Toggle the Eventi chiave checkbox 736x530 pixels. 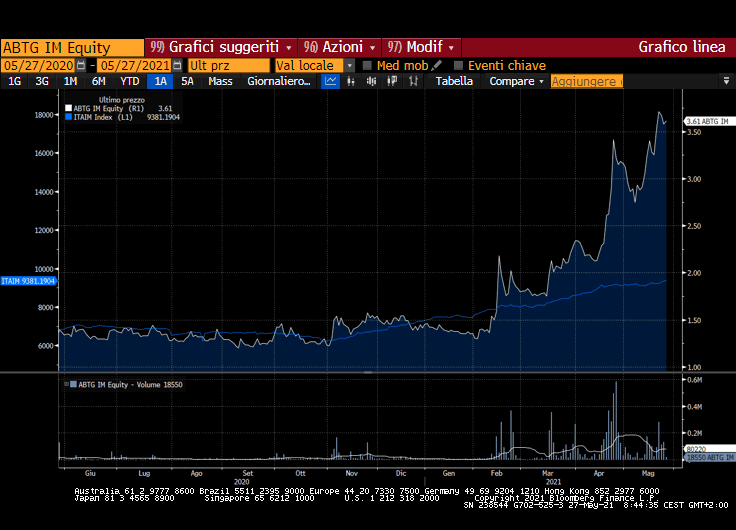click(458, 65)
